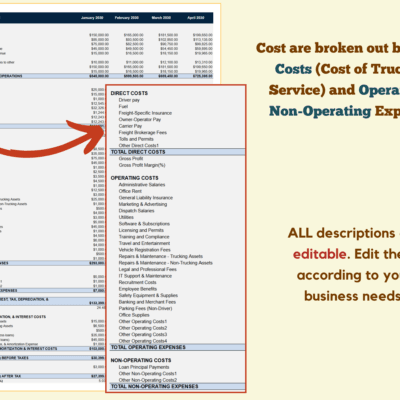Click the Office Rent row label
This screenshot has height=400, width=400.
(130, 191)
